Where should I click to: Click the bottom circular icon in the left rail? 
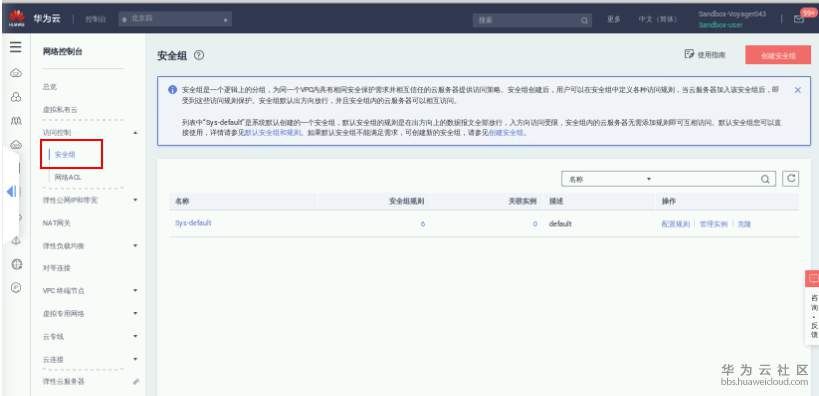(x=16, y=288)
